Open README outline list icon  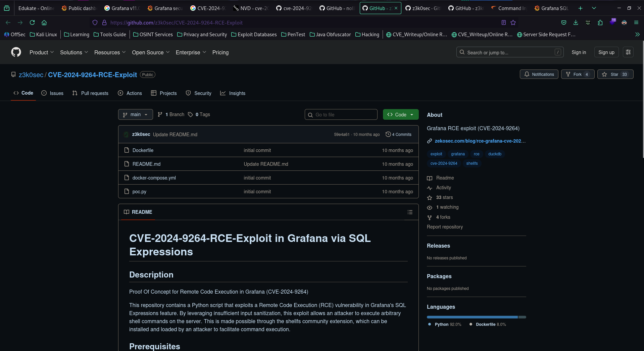[410, 212]
